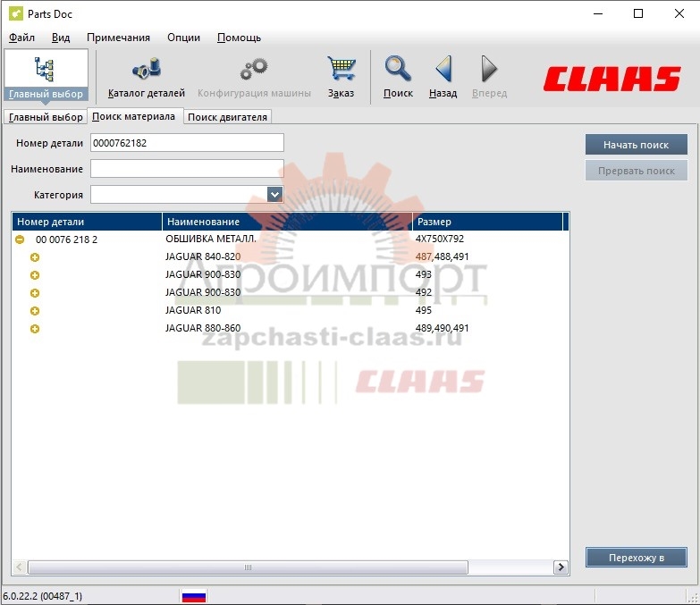Click the 495 size value

point(423,310)
